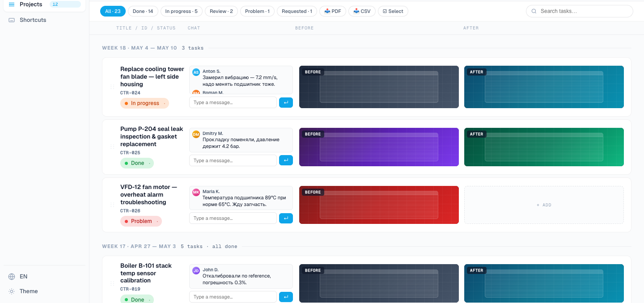Open BEFORE photo of cooling tower task

click(x=379, y=87)
